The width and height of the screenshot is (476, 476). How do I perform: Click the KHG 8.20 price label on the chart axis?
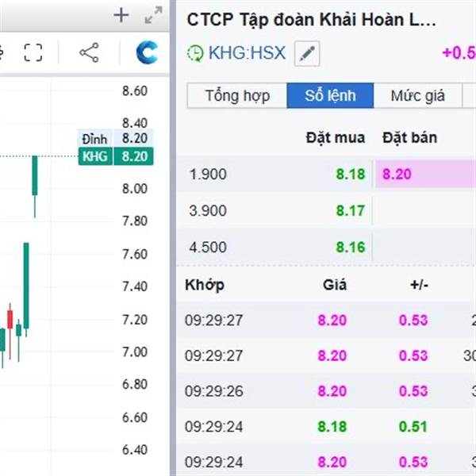pos(116,156)
